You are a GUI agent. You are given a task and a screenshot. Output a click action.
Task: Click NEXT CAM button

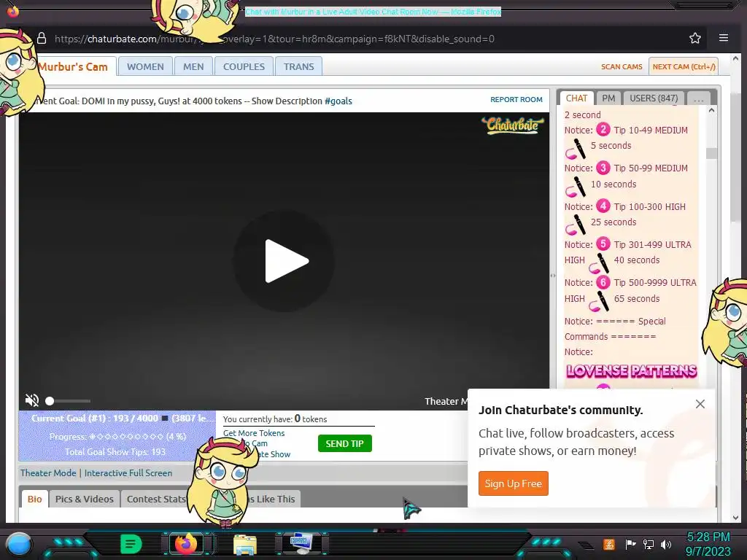(684, 66)
